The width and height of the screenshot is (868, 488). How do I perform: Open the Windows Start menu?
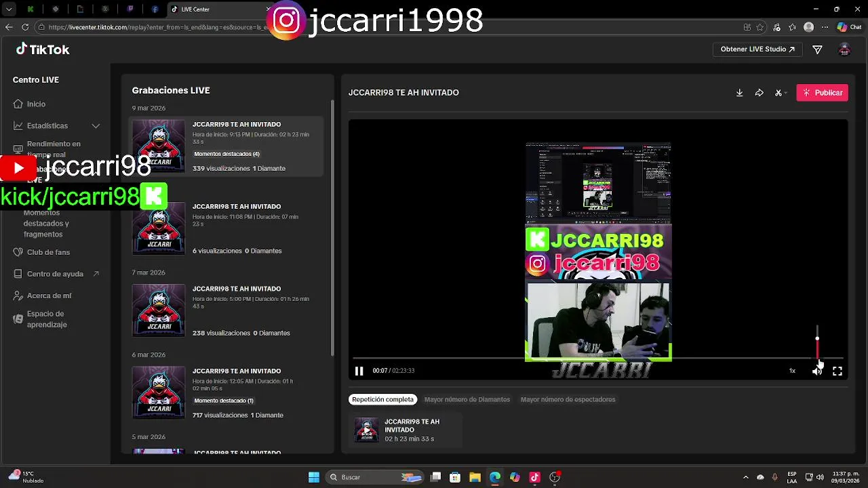(314, 477)
